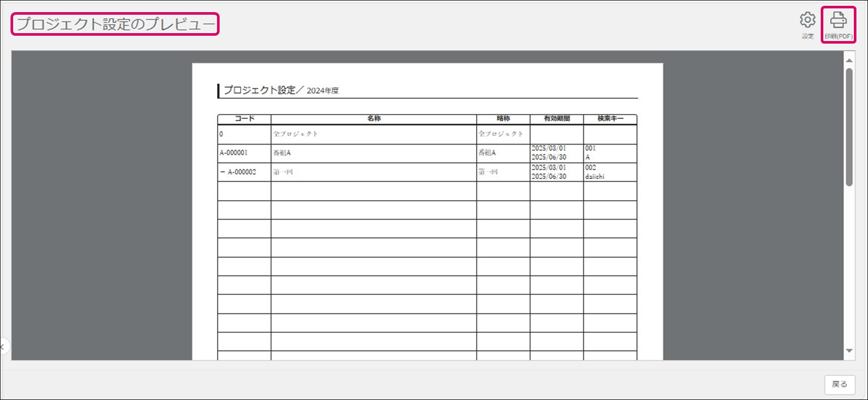This screenshot has width=868, height=400.
Task: Click the 検索キー column header
Action: (x=610, y=119)
